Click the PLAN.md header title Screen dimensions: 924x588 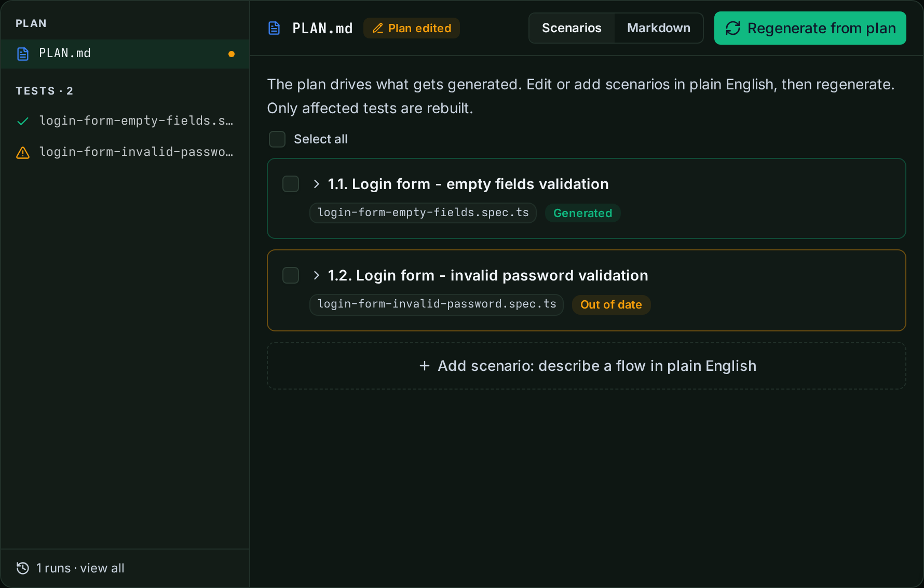[x=322, y=28]
